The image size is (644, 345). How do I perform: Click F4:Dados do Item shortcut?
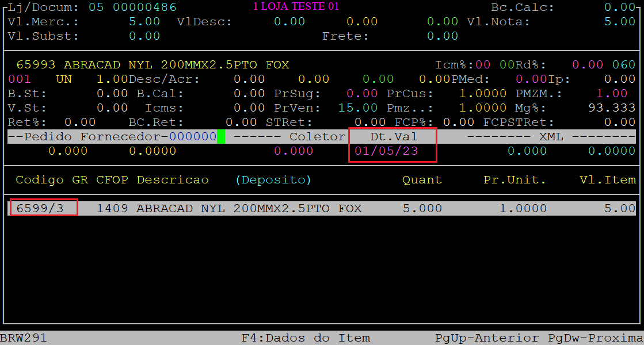click(306, 338)
